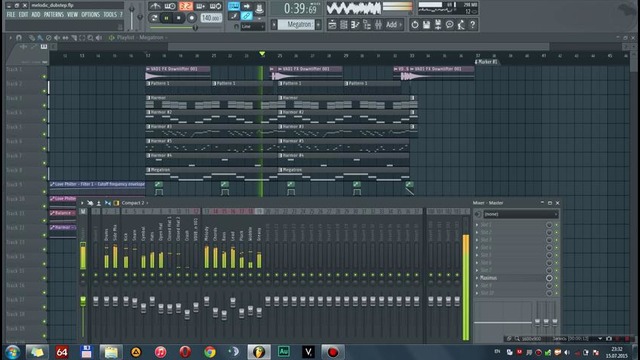
Task: Stop playback with the stop button
Action: (x=178, y=18)
